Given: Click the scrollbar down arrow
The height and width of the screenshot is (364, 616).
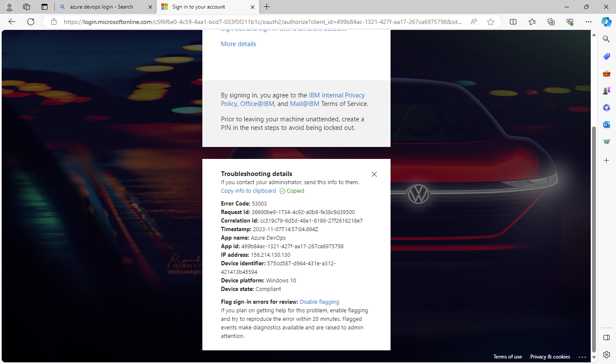Looking at the screenshot, I should click(x=594, y=358).
